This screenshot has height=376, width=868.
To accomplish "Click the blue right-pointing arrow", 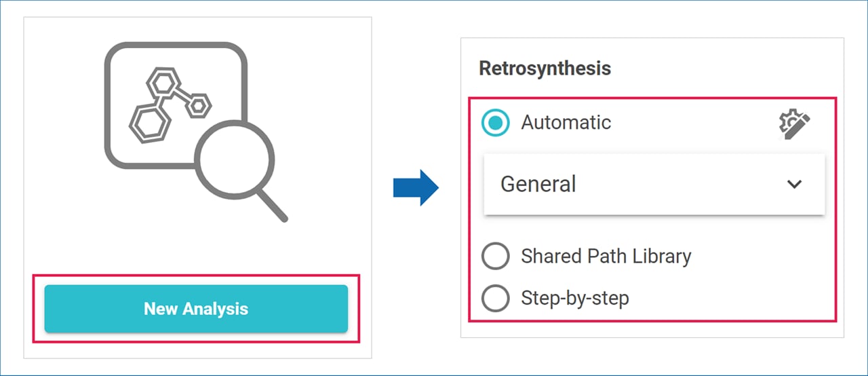I will point(416,187).
